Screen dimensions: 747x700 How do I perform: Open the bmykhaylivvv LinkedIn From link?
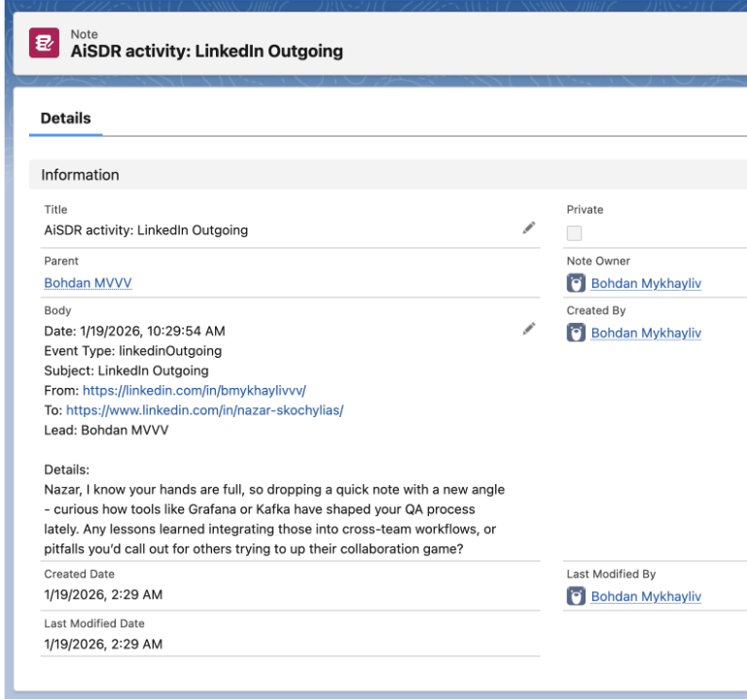point(195,391)
